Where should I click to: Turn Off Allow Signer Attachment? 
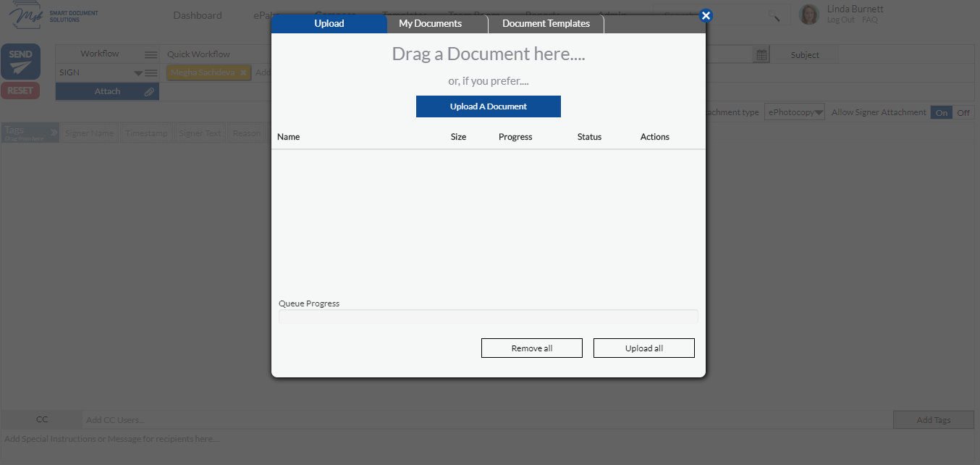pos(962,112)
